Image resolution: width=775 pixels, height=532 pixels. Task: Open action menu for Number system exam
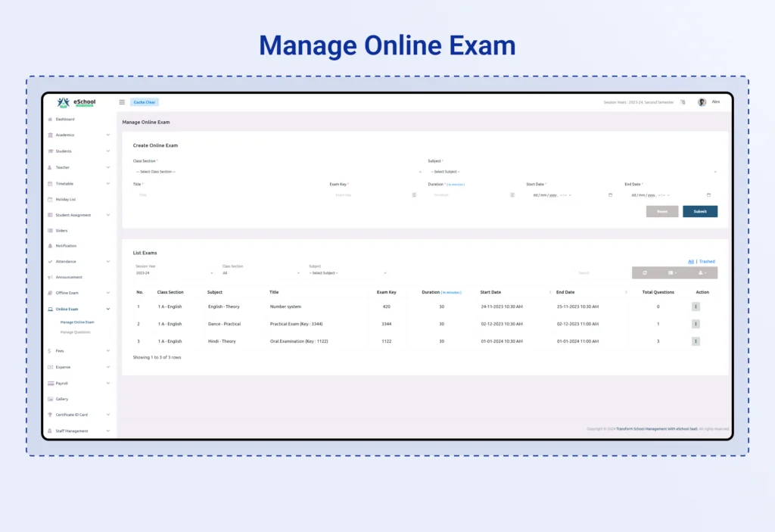(696, 306)
